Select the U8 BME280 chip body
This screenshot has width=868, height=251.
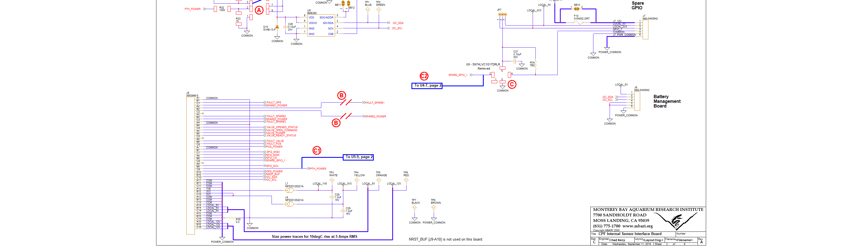pyautogui.click(x=321, y=26)
